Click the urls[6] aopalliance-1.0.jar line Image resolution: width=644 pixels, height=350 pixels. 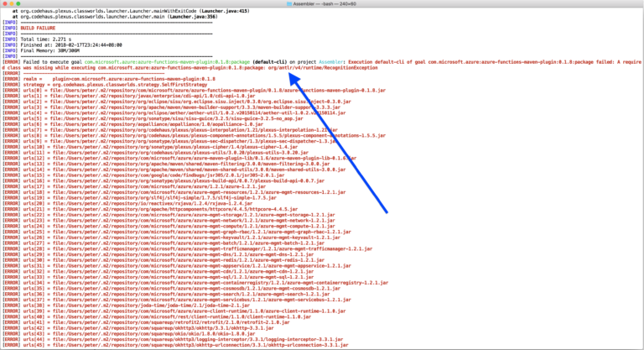[133, 124]
